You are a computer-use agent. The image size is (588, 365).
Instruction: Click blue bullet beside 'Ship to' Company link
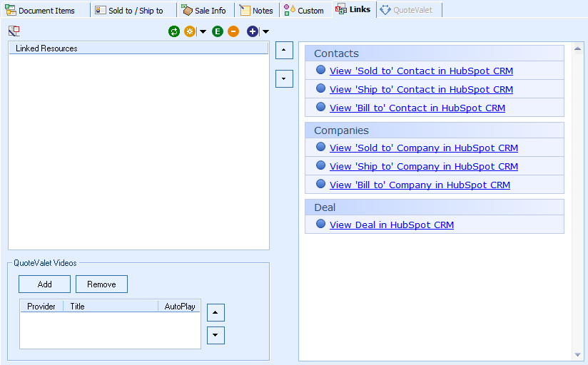pyautogui.click(x=320, y=165)
